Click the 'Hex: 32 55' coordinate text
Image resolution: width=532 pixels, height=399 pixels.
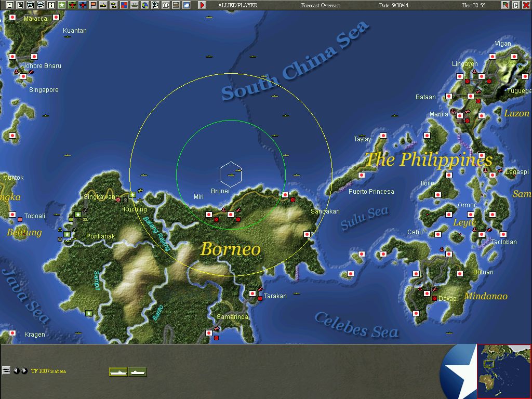coord(474,5)
